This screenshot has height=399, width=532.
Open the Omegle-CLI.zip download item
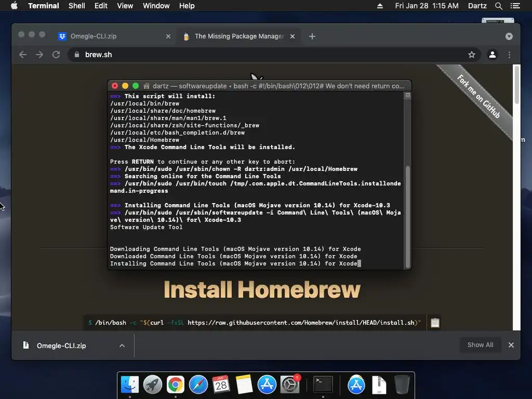(61, 345)
